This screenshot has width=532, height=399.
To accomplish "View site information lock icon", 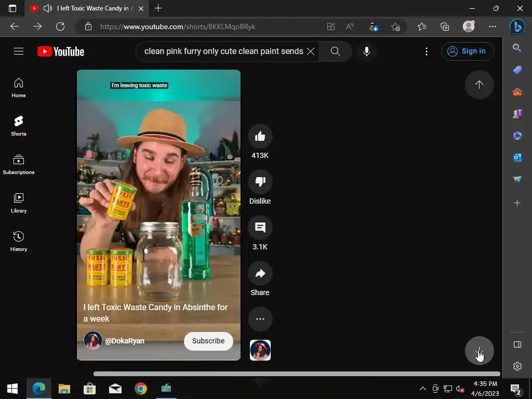I will [x=88, y=26].
